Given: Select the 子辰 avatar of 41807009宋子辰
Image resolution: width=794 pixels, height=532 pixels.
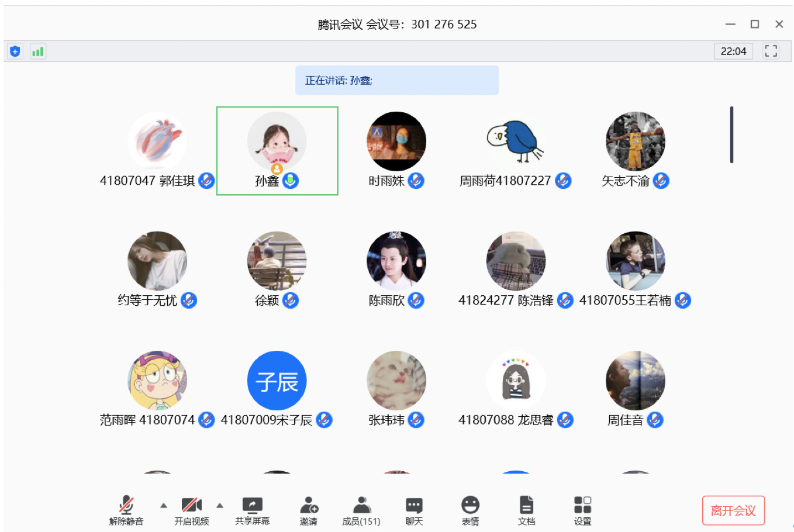Looking at the screenshot, I should pyautogui.click(x=277, y=381).
